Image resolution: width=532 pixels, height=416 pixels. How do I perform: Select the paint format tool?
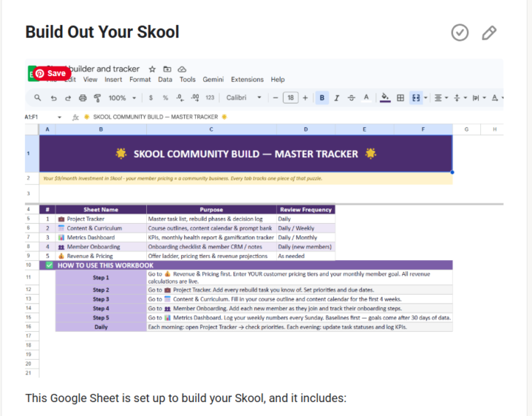pyautogui.click(x=98, y=98)
